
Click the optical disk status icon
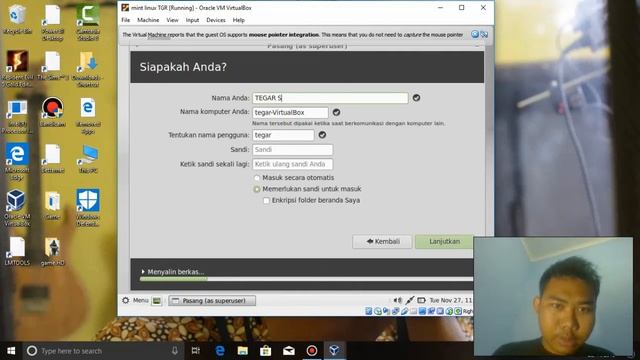[378, 311]
